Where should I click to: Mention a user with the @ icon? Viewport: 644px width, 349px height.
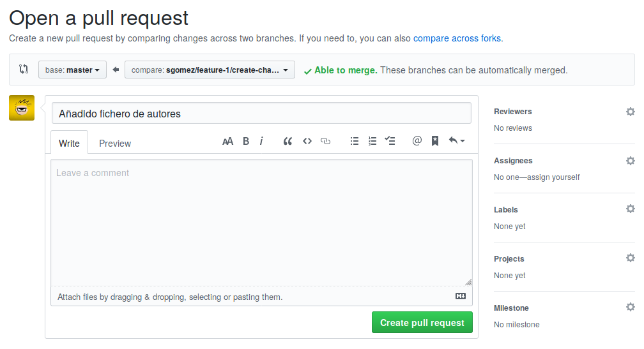click(x=417, y=141)
